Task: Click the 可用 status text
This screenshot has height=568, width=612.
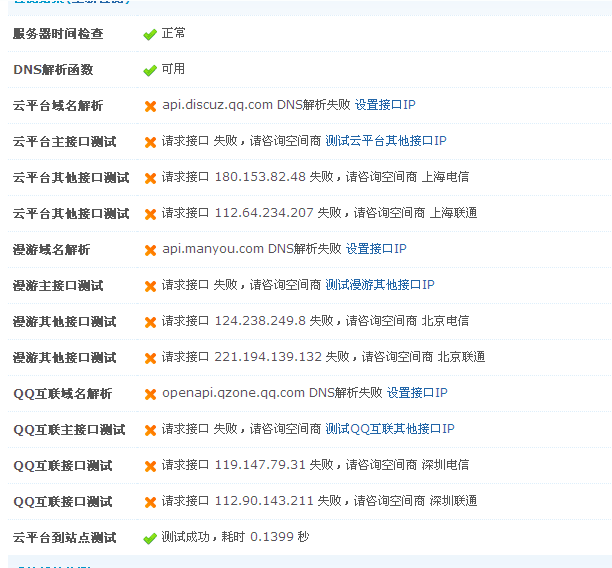Action: click(x=173, y=69)
